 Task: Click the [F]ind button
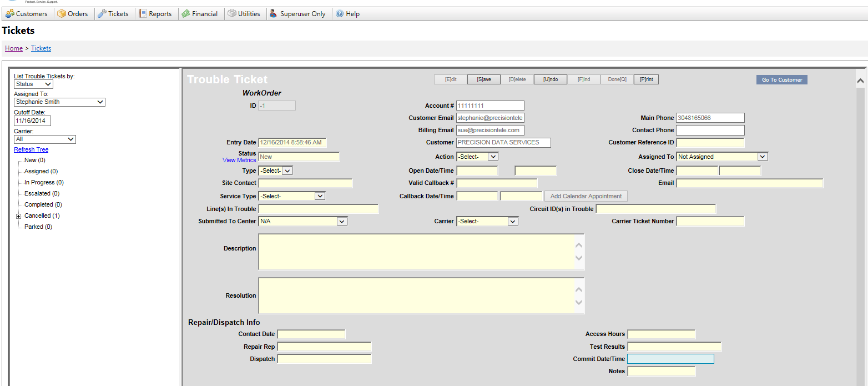point(584,79)
